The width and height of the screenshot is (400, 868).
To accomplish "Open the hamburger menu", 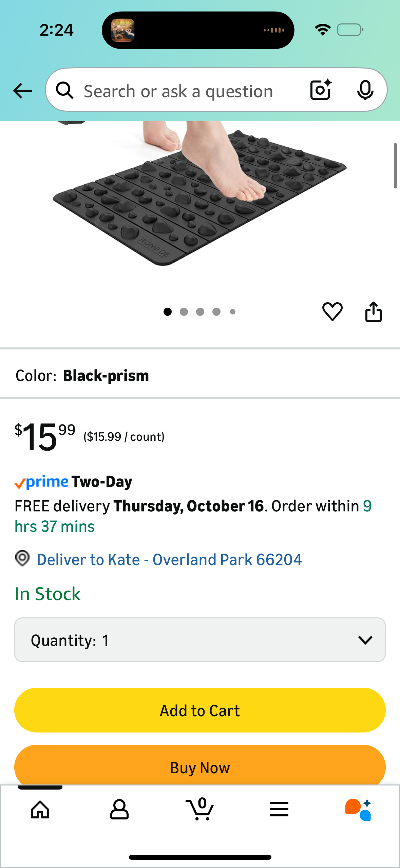I will point(279,810).
